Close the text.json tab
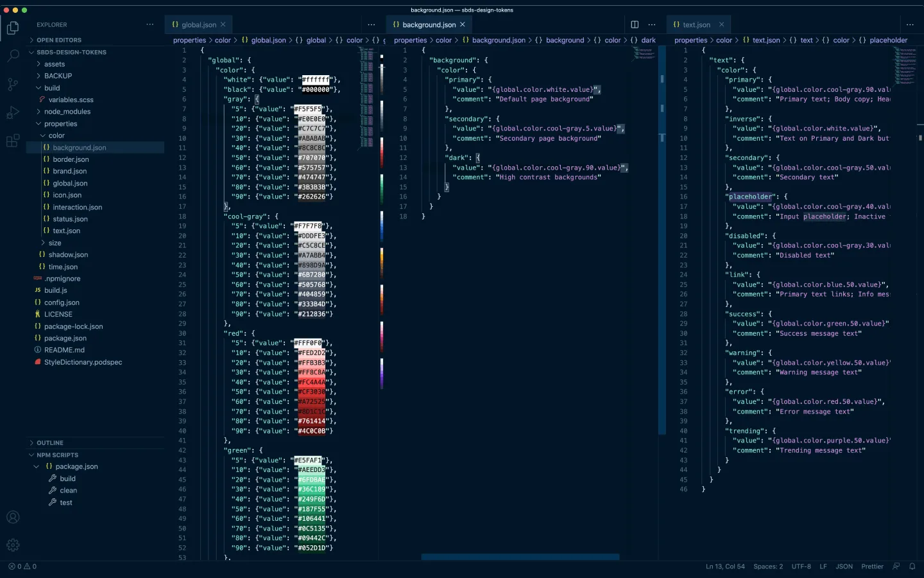This screenshot has width=924, height=578. (x=721, y=24)
